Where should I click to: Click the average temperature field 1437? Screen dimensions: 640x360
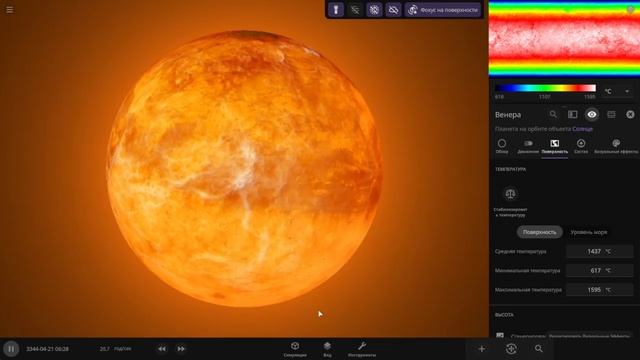[x=599, y=251]
